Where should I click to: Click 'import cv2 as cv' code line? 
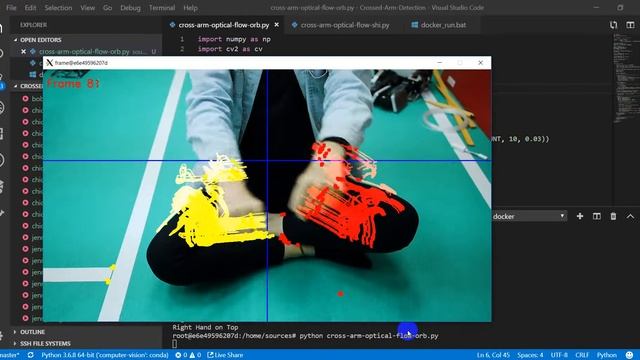click(x=230, y=49)
